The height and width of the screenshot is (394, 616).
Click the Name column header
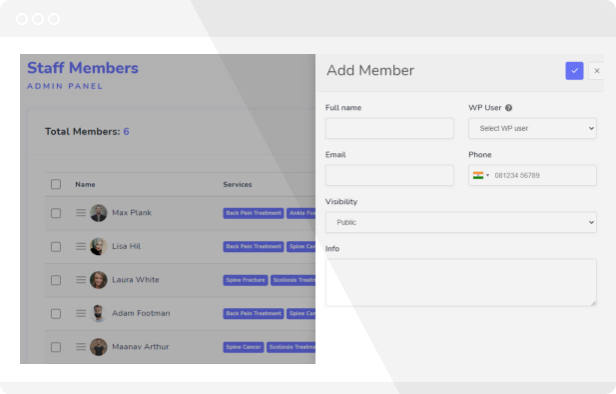click(x=85, y=184)
